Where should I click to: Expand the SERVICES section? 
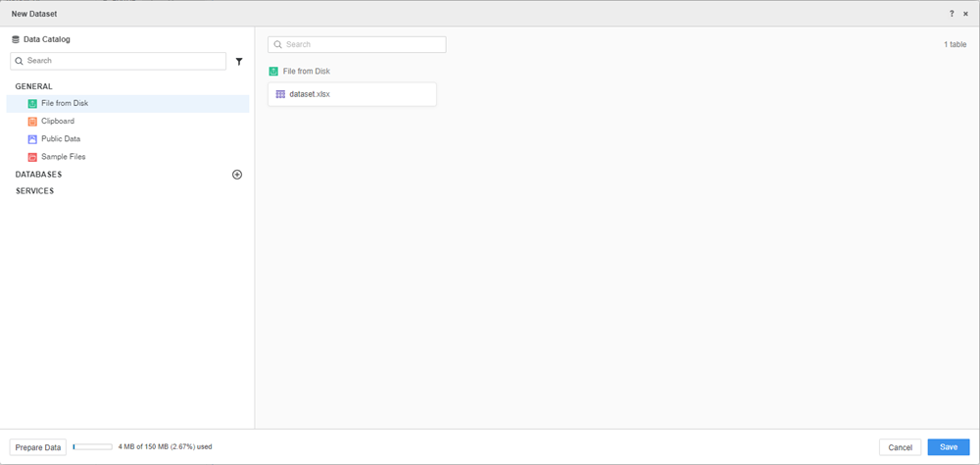(x=35, y=191)
